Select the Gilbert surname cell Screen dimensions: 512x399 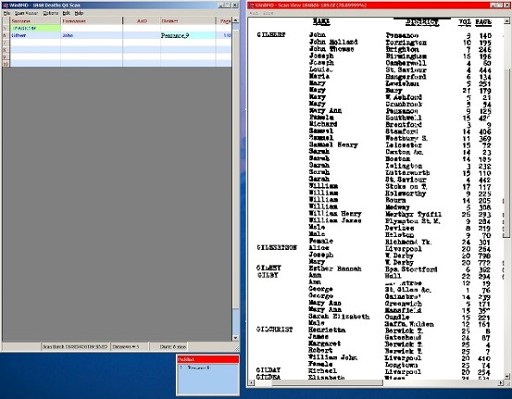35,35
